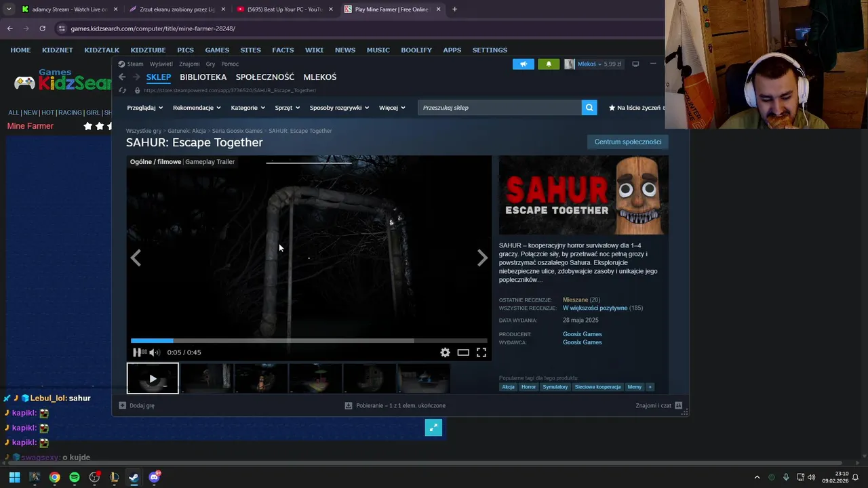Open Spotify from the taskbar
Viewport: 868px width, 488px height.
click(x=75, y=477)
